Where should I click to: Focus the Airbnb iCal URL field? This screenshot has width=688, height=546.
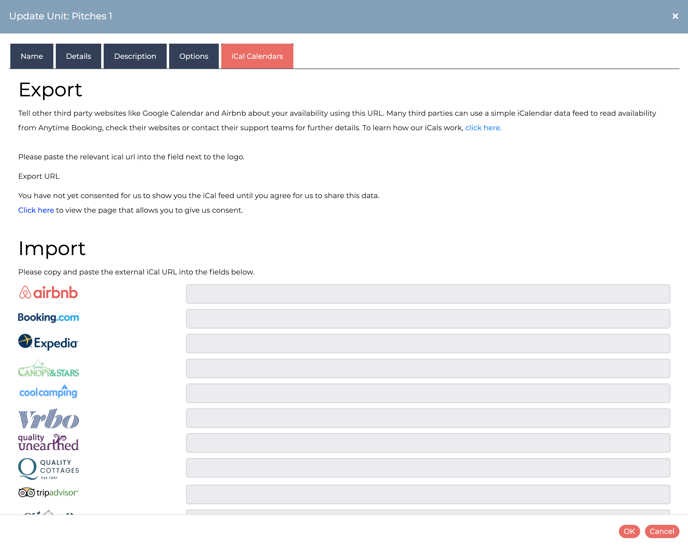coord(428,294)
